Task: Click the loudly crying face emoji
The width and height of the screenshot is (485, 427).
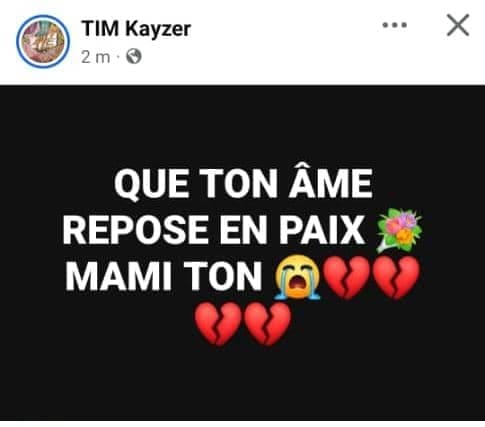Action: coord(297,277)
